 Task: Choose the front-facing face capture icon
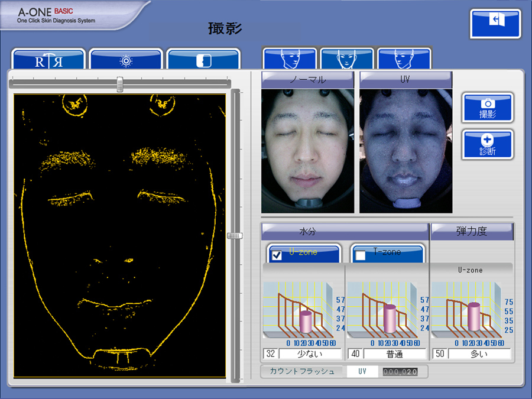346,59
